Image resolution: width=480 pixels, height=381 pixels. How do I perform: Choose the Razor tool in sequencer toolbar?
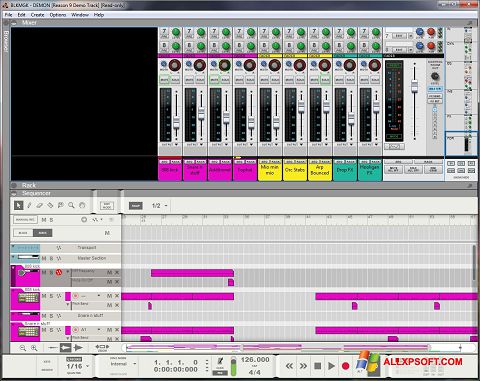coord(50,205)
